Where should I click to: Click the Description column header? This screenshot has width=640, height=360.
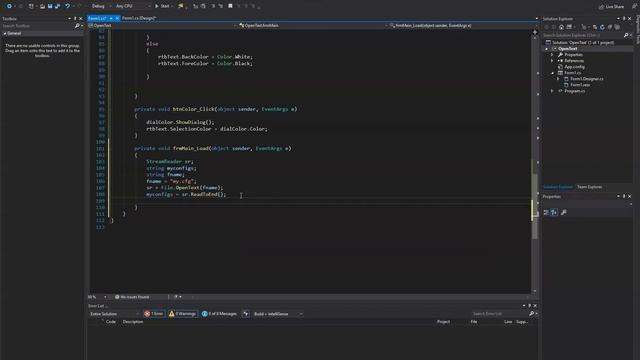click(x=133, y=322)
